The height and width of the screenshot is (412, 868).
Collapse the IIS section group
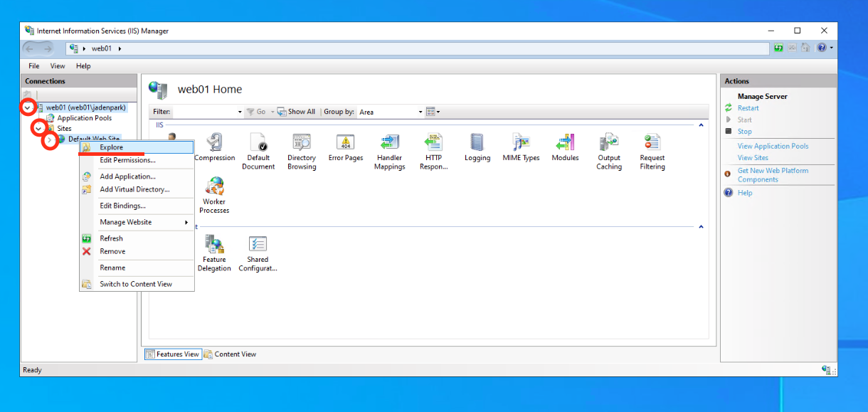(x=701, y=125)
